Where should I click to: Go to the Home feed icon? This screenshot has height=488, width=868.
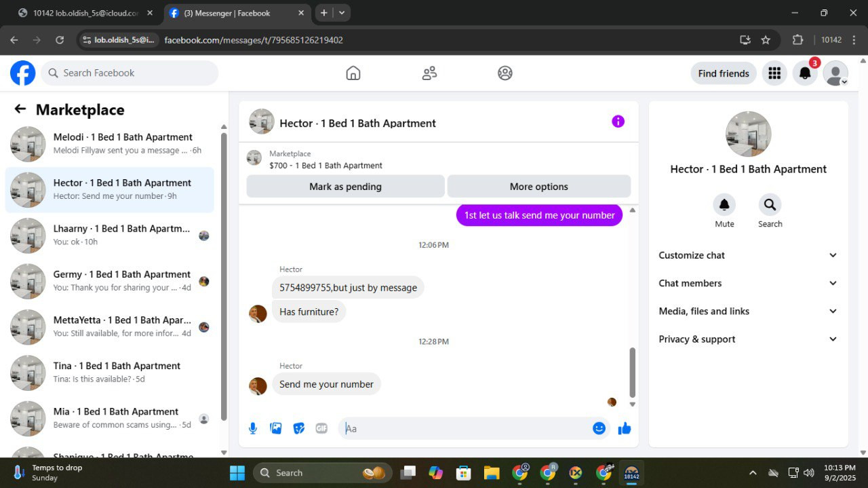pos(353,73)
